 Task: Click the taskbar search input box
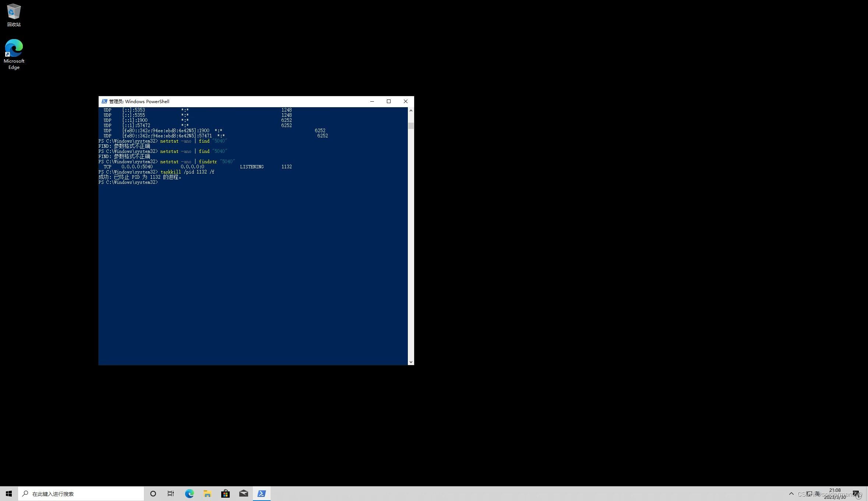tap(81, 494)
